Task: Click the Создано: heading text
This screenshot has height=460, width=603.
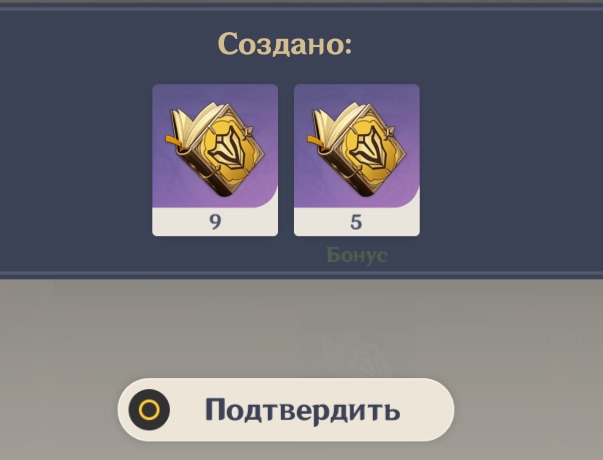Action: pyautogui.click(x=285, y=44)
